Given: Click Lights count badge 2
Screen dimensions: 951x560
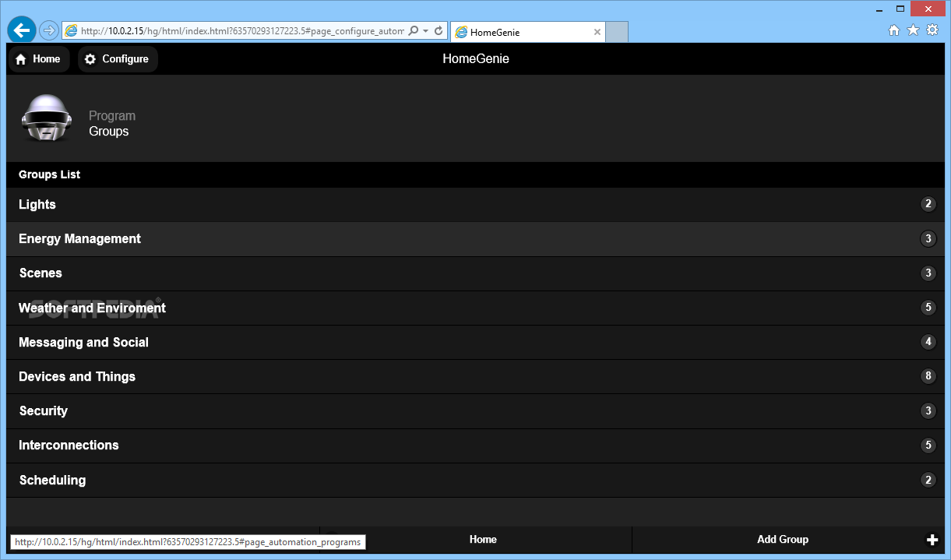Looking at the screenshot, I should pos(928,204).
